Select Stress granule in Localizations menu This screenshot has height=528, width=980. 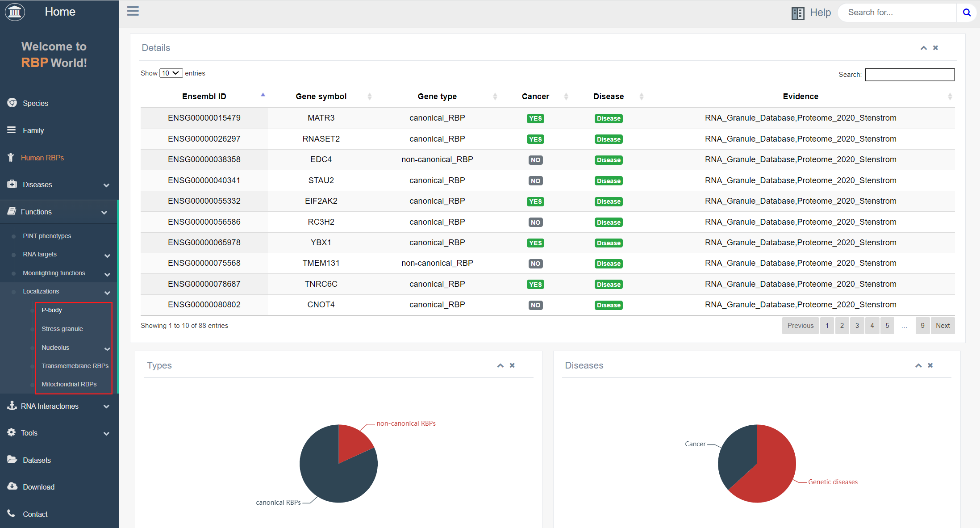point(62,329)
